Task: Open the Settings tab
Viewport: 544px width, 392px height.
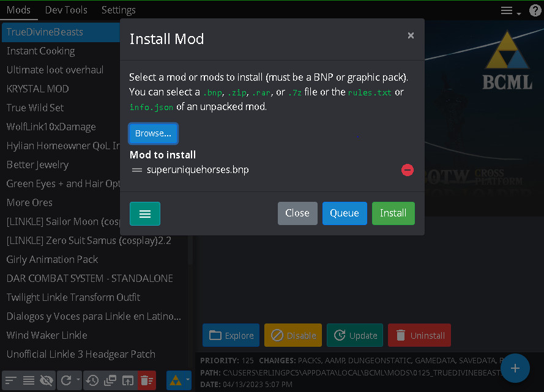Action: [x=118, y=10]
